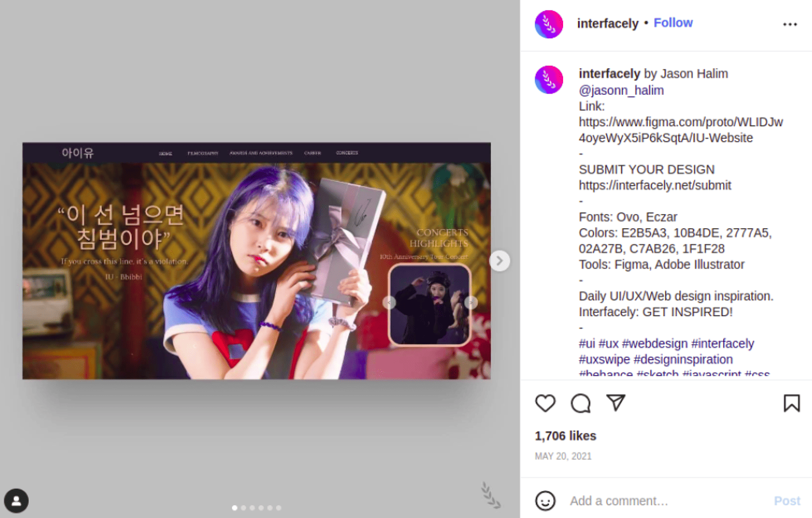The width and height of the screenshot is (812, 518).
Task: Click the #uxswipe hashtag
Action: click(x=604, y=359)
